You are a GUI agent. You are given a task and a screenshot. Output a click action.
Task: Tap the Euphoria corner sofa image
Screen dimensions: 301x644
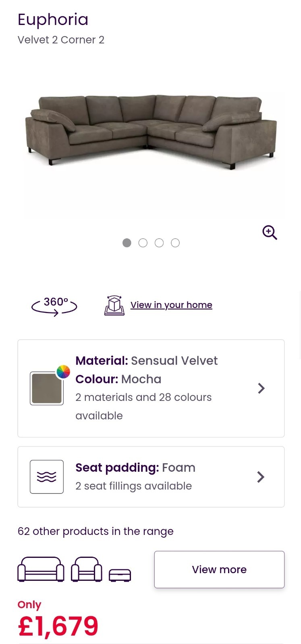(x=151, y=133)
